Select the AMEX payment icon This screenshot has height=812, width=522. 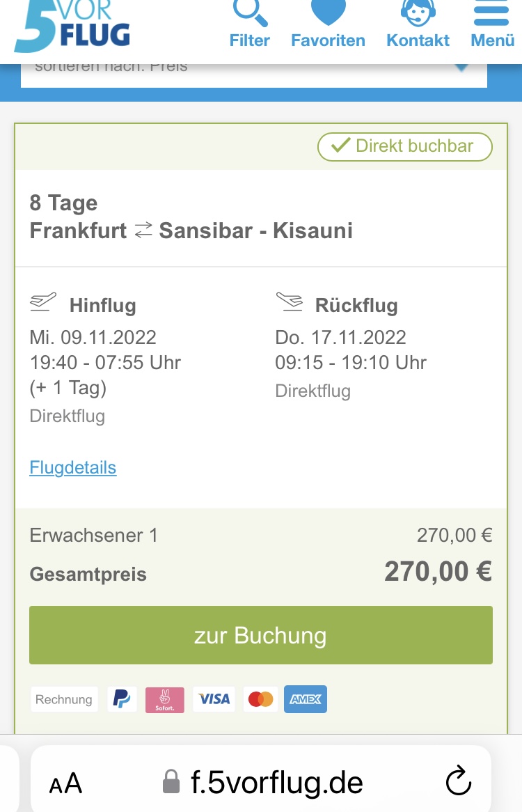[x=306, y=699]
